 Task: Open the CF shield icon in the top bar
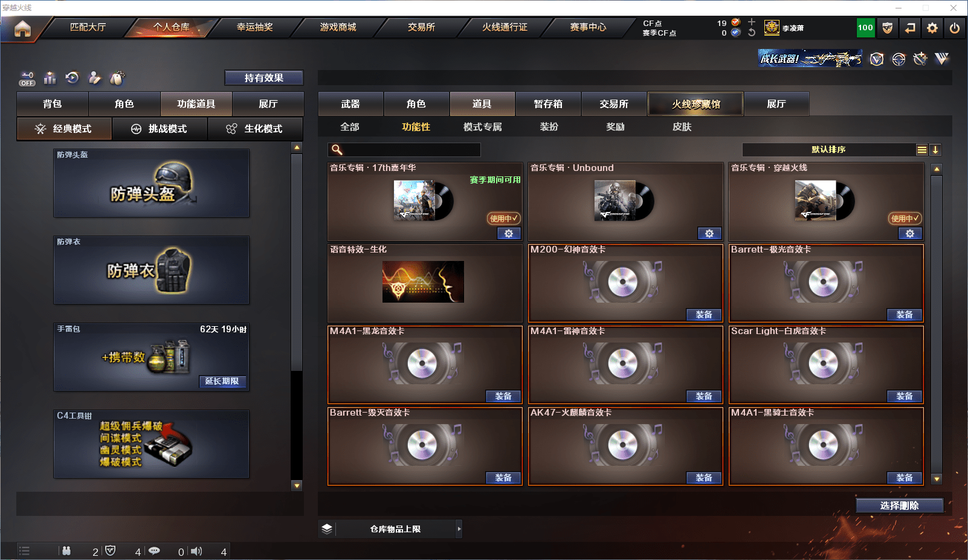[x=888, y=28]
